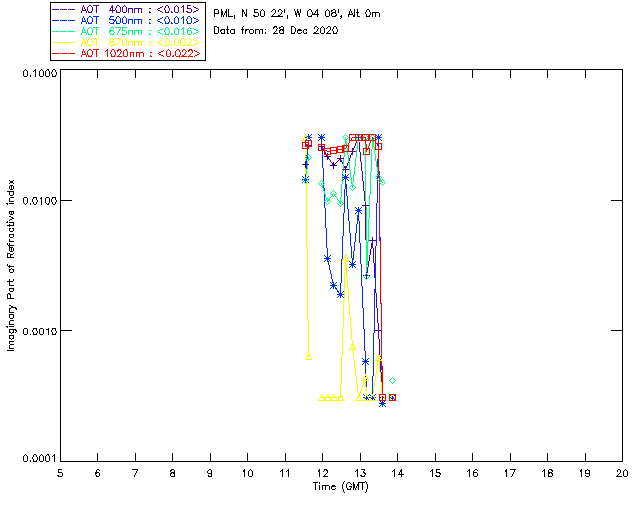
Task: Click the yellow triangle marker just after 11:30
Action: 308,356
